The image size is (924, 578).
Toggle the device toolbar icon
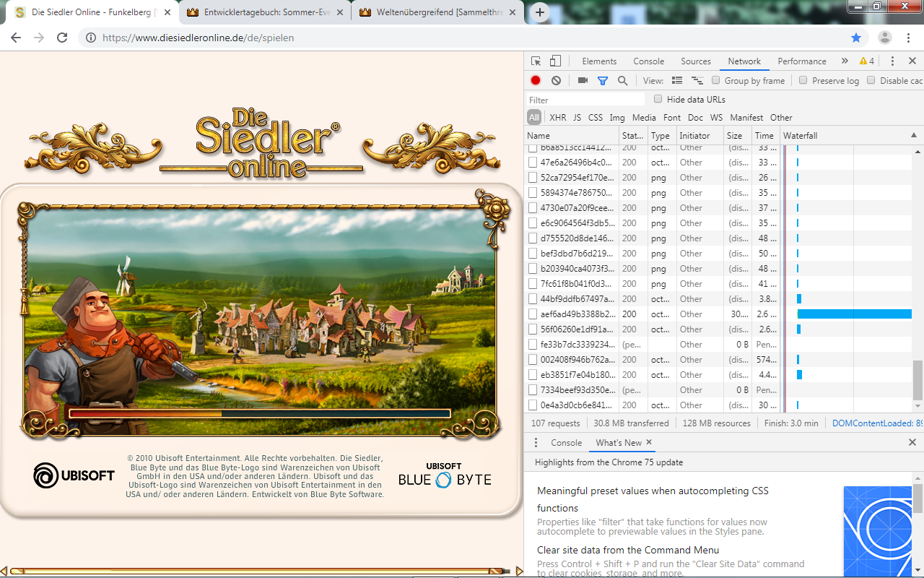tap(555, 61)
